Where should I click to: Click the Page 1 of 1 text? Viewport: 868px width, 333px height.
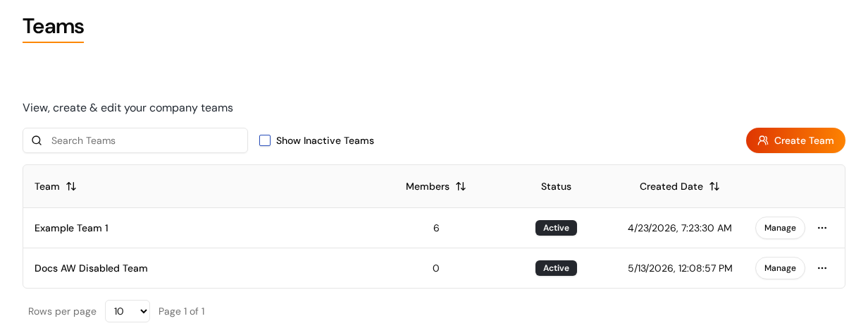click(182, 311)
